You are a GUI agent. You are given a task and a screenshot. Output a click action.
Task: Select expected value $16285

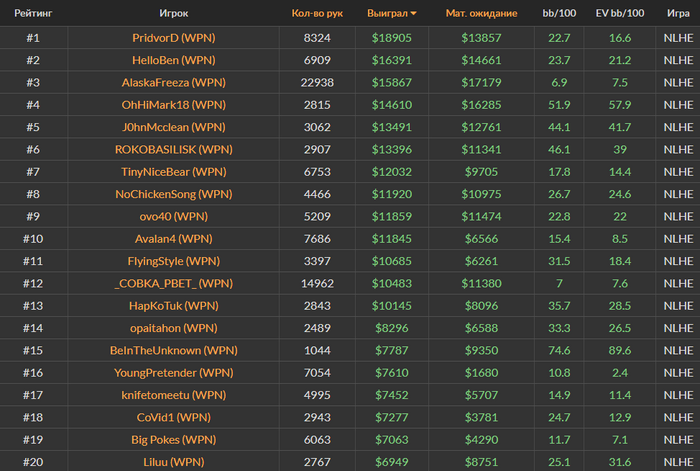coord(481,105)
